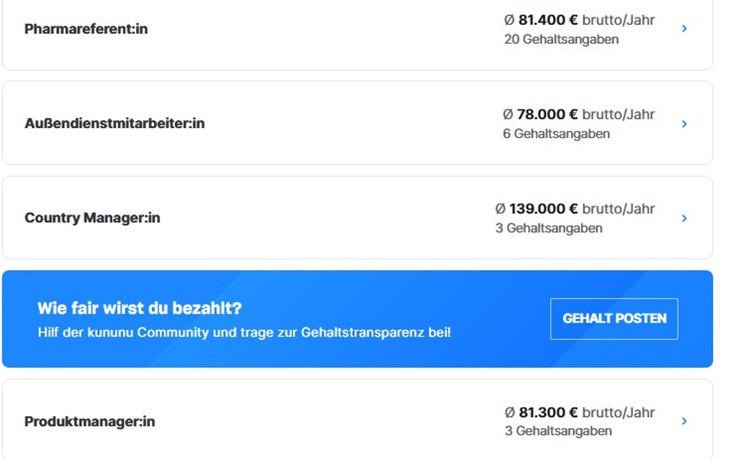Click the 81.300 € average salary figure

pos(548,412)
